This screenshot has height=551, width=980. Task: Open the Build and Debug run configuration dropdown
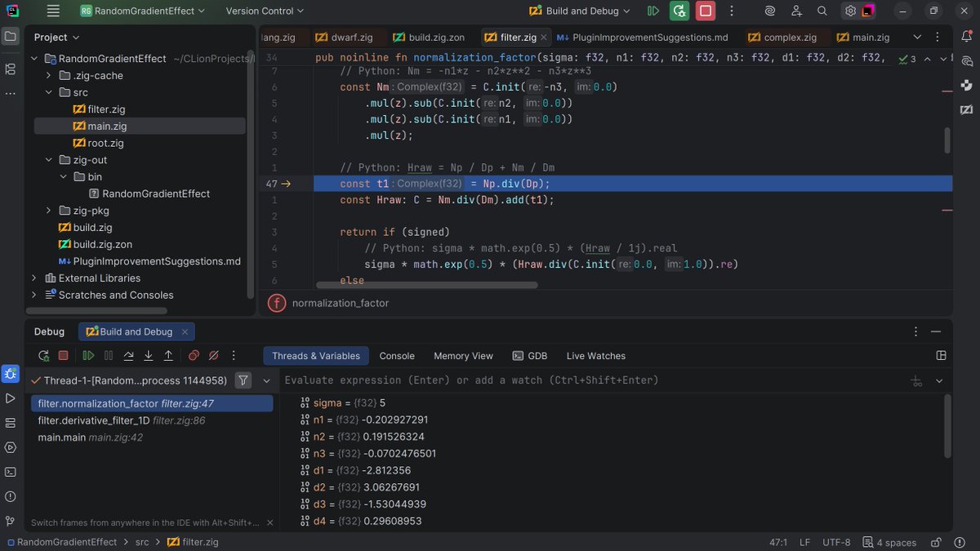click(580, 11)
